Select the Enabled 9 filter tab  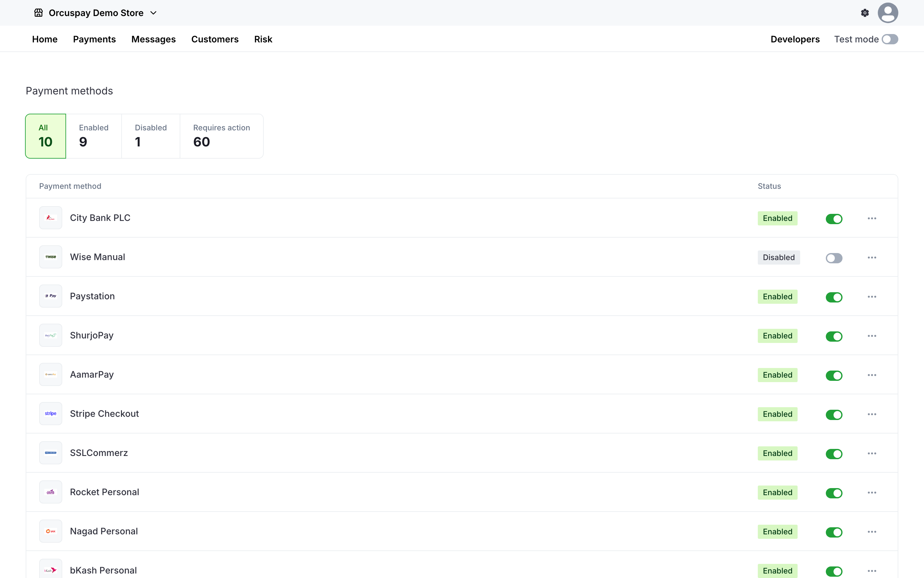tap(94, 136)
